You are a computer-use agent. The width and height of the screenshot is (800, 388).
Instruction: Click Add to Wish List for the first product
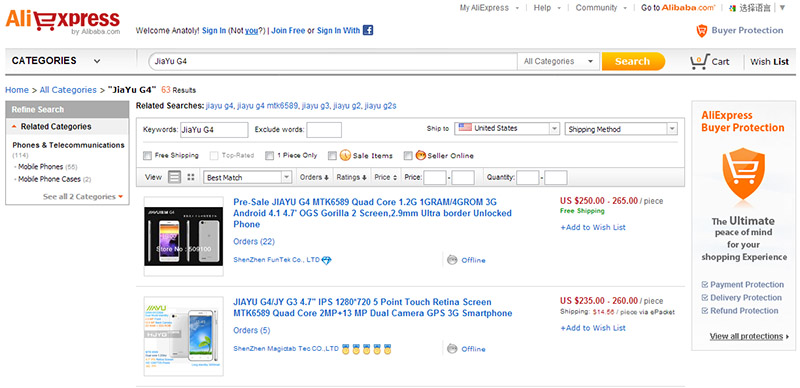[x=593, y=227]
